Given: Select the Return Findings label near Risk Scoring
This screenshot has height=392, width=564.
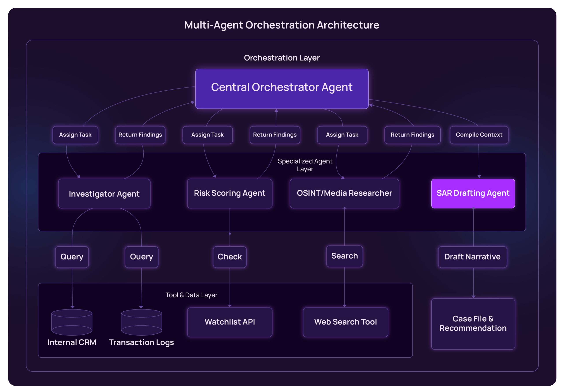Looking at the screenshot, I should coord(275,135).
